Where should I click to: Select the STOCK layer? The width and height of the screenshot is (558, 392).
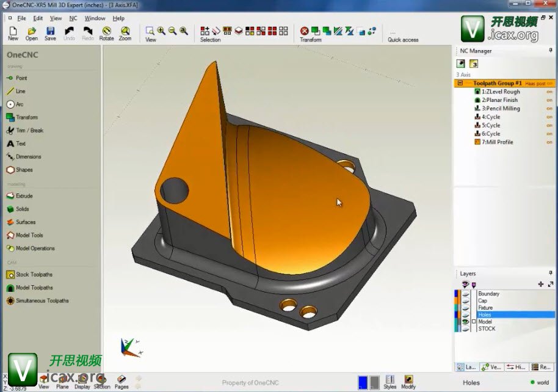[x=487, y=329]
